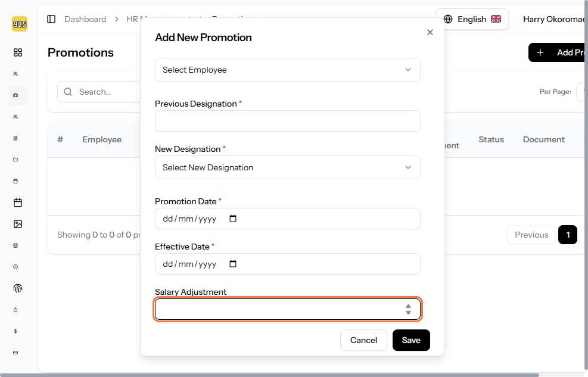Viewport: 588px width, 377px height.
Task: Click the Previous Designation text field
Action: (x=287, y=121)
